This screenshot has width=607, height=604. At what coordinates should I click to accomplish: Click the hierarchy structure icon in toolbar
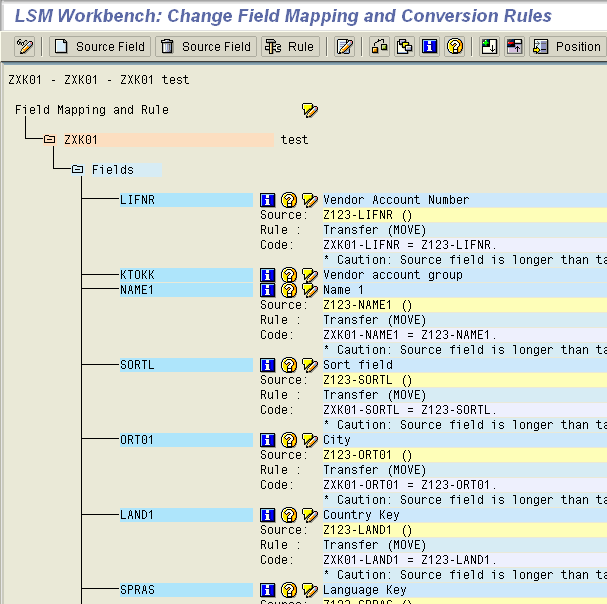tap(380, 47)
